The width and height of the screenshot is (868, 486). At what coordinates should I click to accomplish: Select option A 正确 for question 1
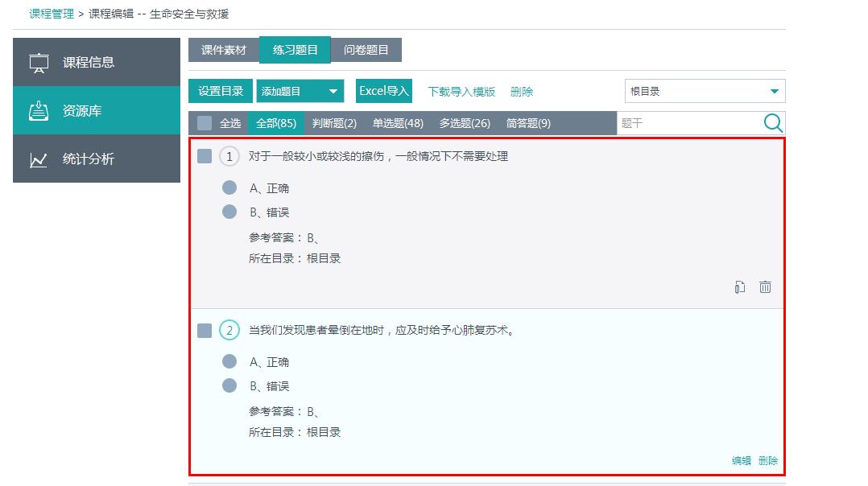(x=229, y=188)
